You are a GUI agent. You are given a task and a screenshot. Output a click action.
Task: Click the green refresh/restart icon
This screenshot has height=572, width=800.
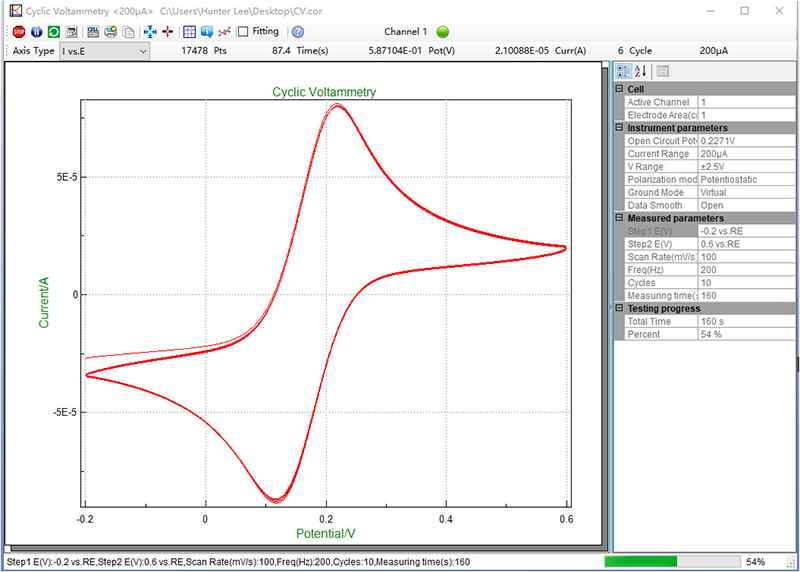click(54, 32)
